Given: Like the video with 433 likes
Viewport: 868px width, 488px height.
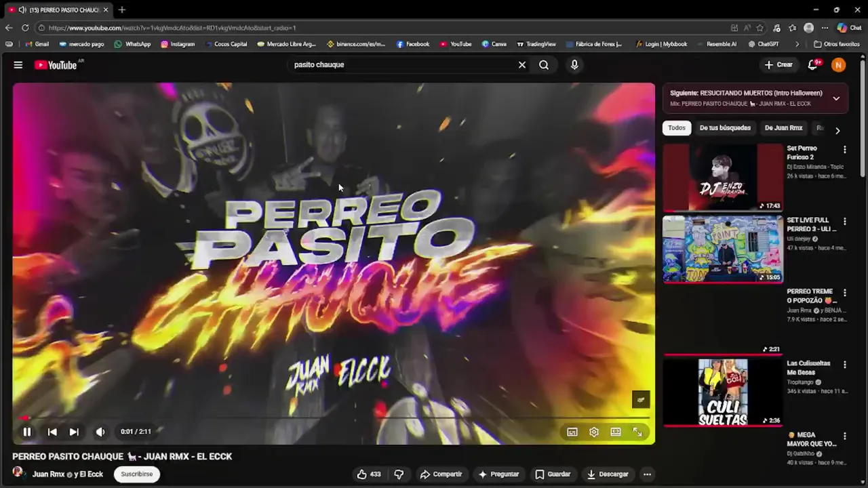Looking at the screenshot, I should point(369,474).
